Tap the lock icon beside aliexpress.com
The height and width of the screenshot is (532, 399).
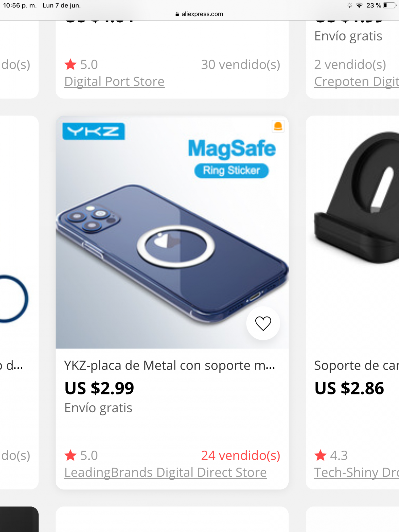tap(177, 14)
